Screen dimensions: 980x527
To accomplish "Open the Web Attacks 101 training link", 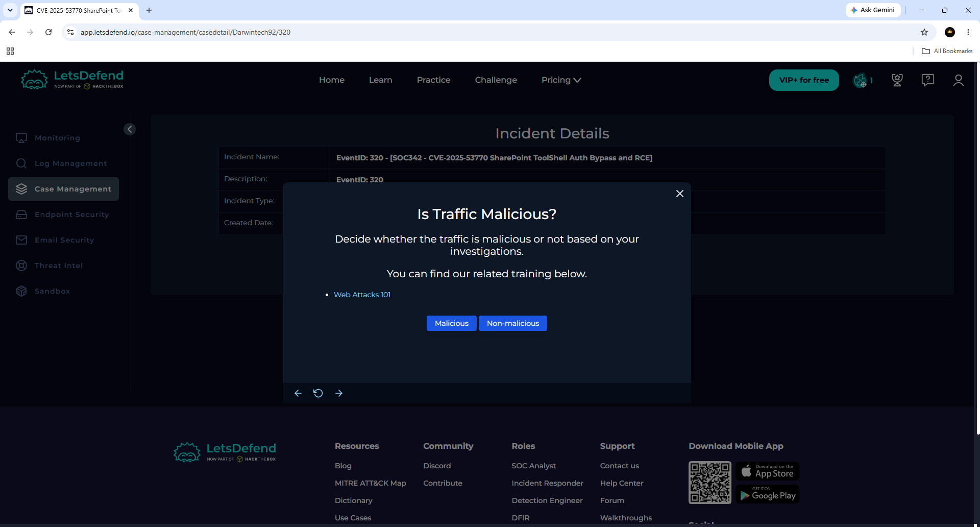I will point(362,295).
